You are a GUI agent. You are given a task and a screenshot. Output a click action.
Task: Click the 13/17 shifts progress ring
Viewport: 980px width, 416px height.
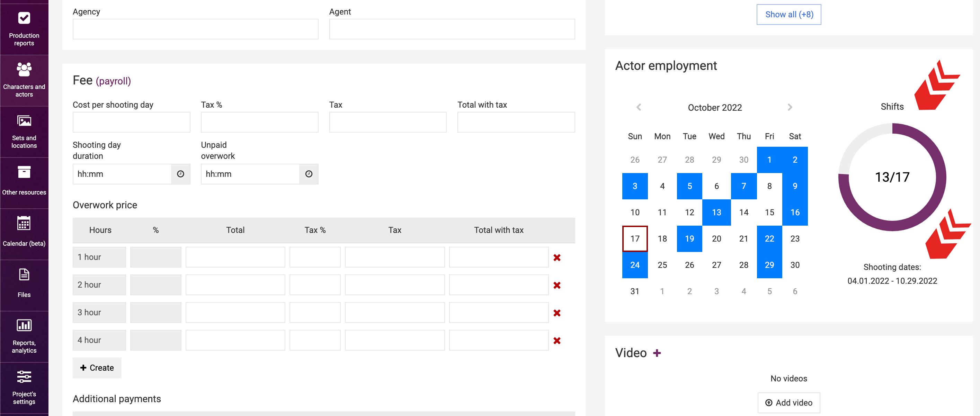coord(892,177)
